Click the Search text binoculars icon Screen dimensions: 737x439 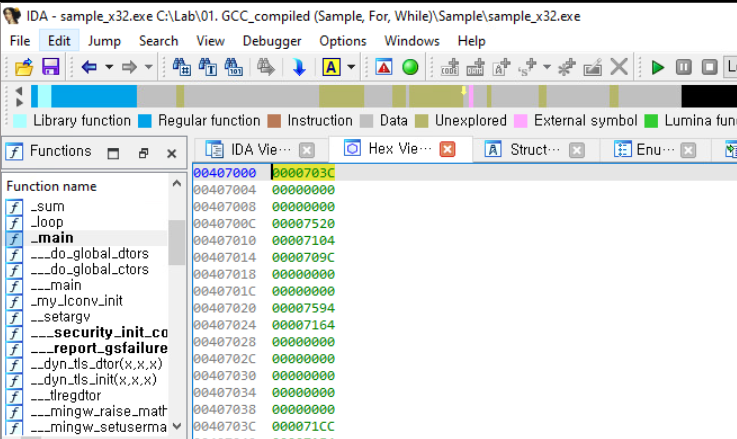tap(207, 67)
